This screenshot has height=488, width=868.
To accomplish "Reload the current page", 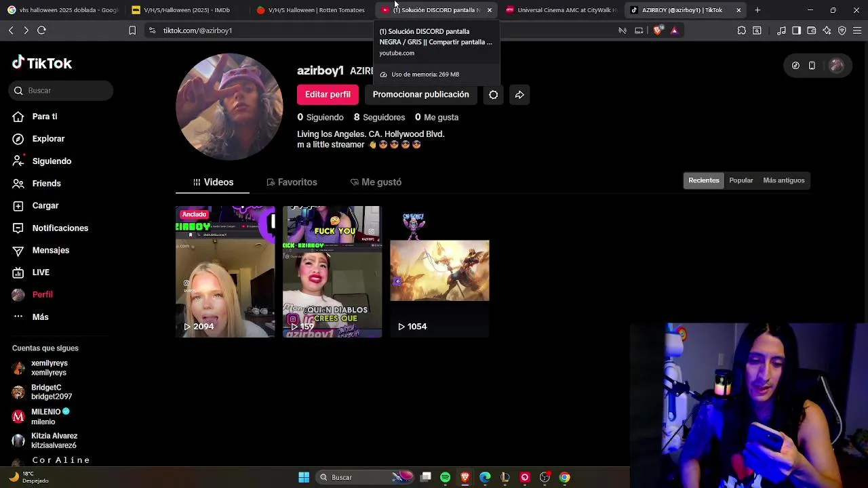I will (x=41, y=30).
